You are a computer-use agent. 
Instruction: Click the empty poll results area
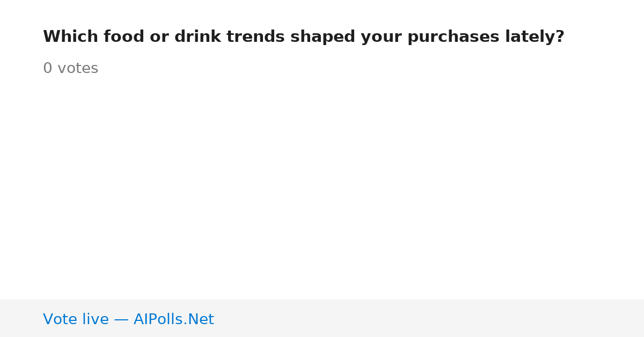(322, 188)
